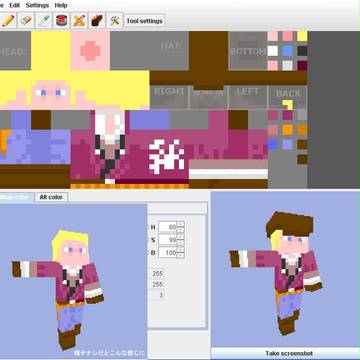Click the pink cross on head top
The width and height of the screenshot is (360, 360).
pos(90,51)
